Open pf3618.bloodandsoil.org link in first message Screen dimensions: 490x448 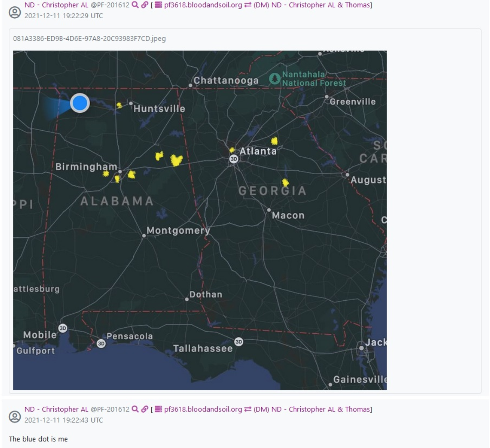203,5
